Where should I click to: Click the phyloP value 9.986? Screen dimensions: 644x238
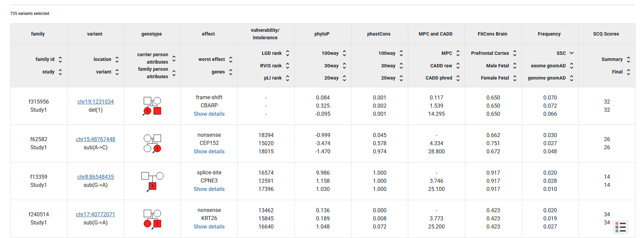(x=323, y=173)
